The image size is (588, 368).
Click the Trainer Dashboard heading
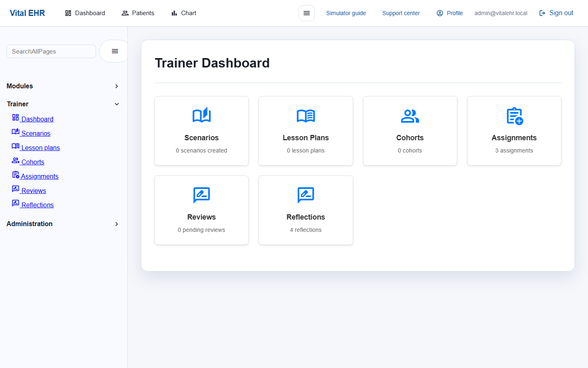tap(212, 63)
